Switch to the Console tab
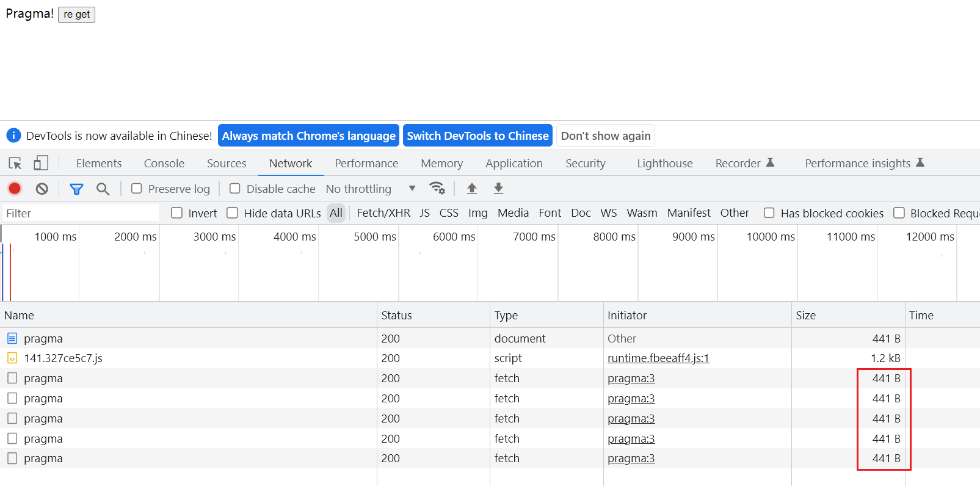980x486 pixels. tap(164, 163)
